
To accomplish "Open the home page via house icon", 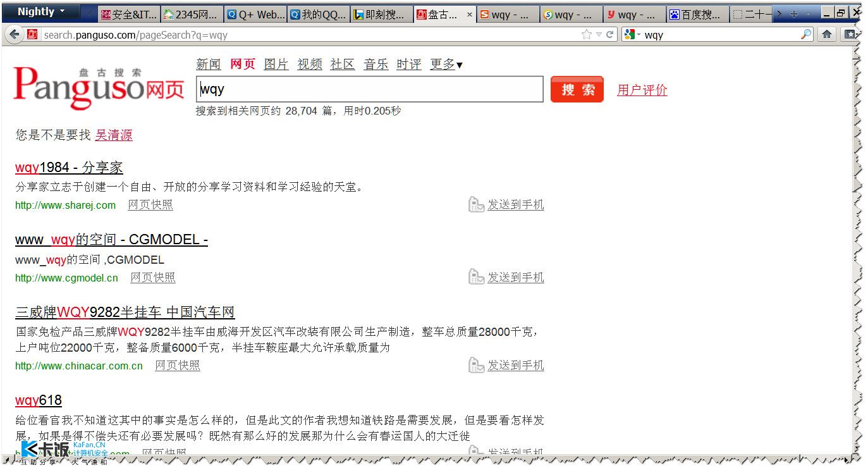I will click(x=827, y=35).
